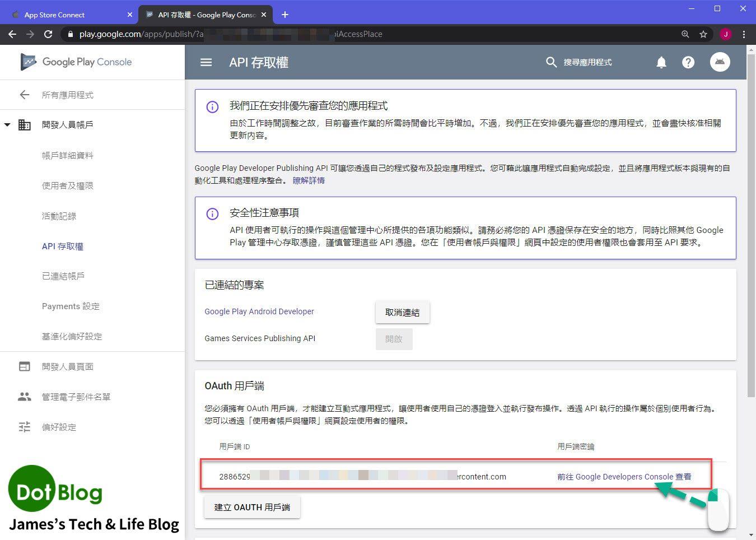Viewport: 756px width, 540px height.
Task: Open 使用者及權限 in sidebar
Action: pyautogui.click(x=67, y=185)
